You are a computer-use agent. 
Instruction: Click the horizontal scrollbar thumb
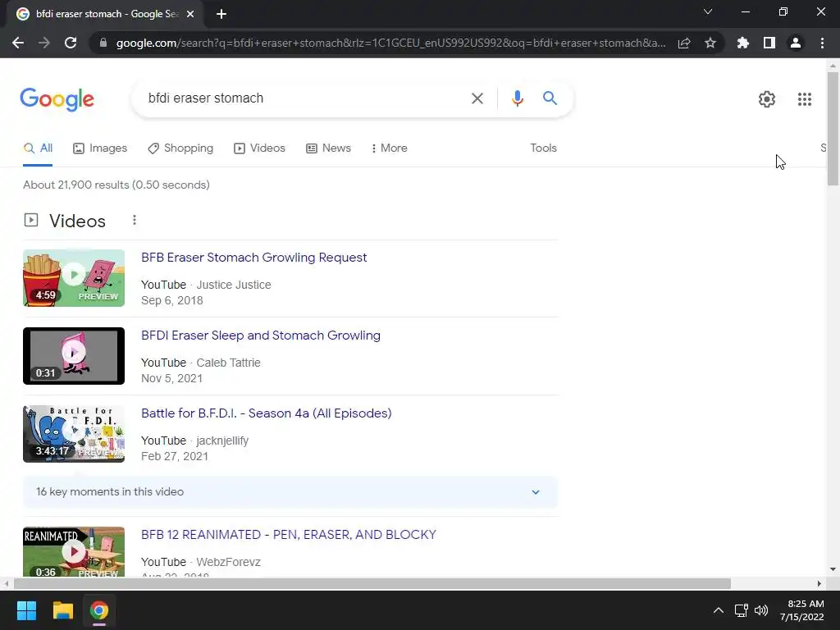coord(372,583)
